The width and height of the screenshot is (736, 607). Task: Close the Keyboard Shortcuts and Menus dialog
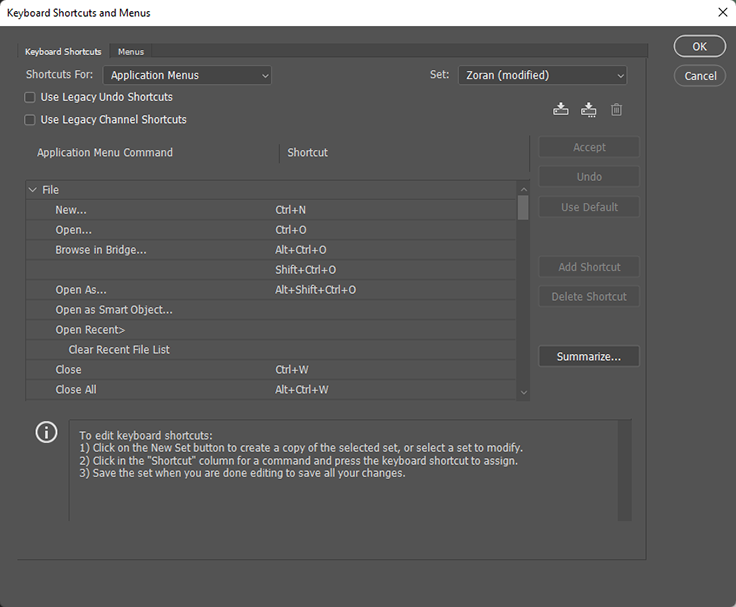tap(722, 12)
